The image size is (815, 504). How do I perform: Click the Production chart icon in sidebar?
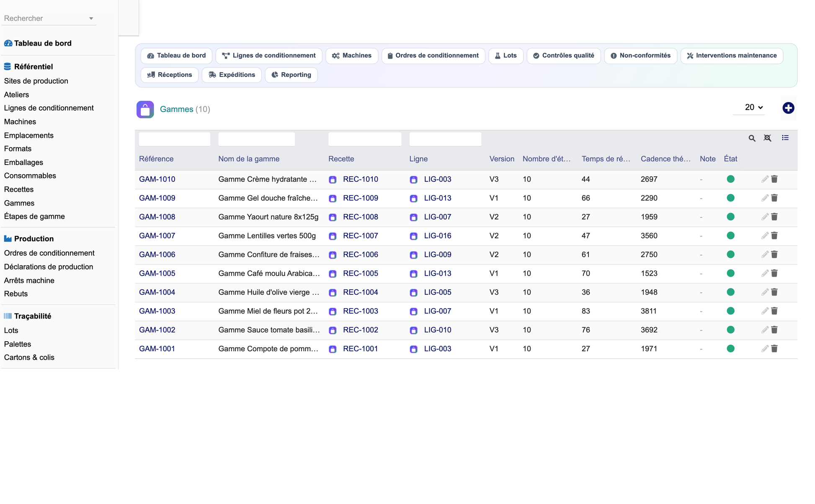click(x=8, y=239)
